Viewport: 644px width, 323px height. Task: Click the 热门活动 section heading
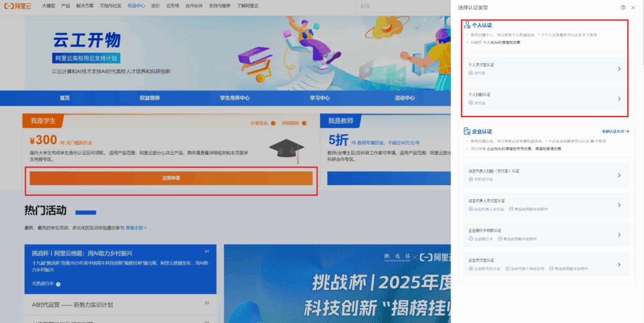click(45, 210)
